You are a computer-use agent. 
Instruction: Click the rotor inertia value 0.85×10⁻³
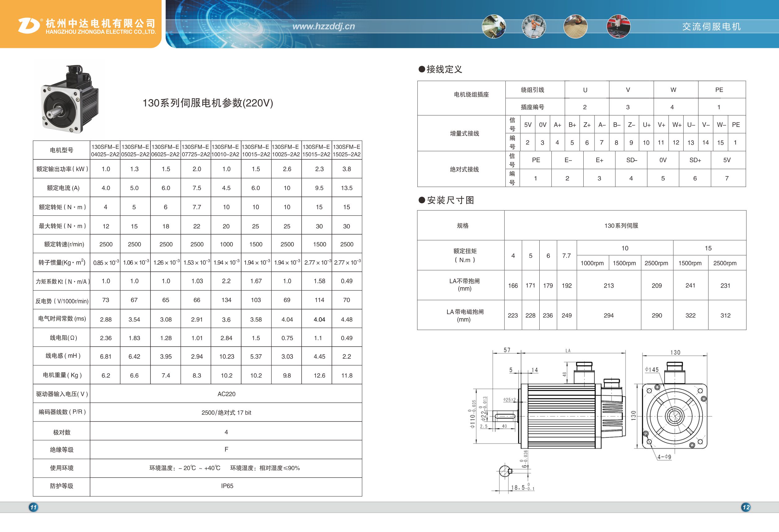click(x=106, y=262)
